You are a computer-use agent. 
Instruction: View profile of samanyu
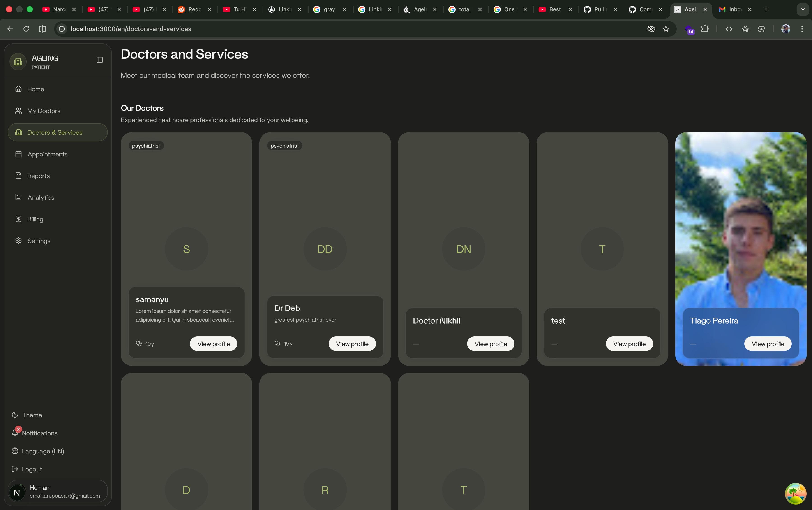click(213, 344)
